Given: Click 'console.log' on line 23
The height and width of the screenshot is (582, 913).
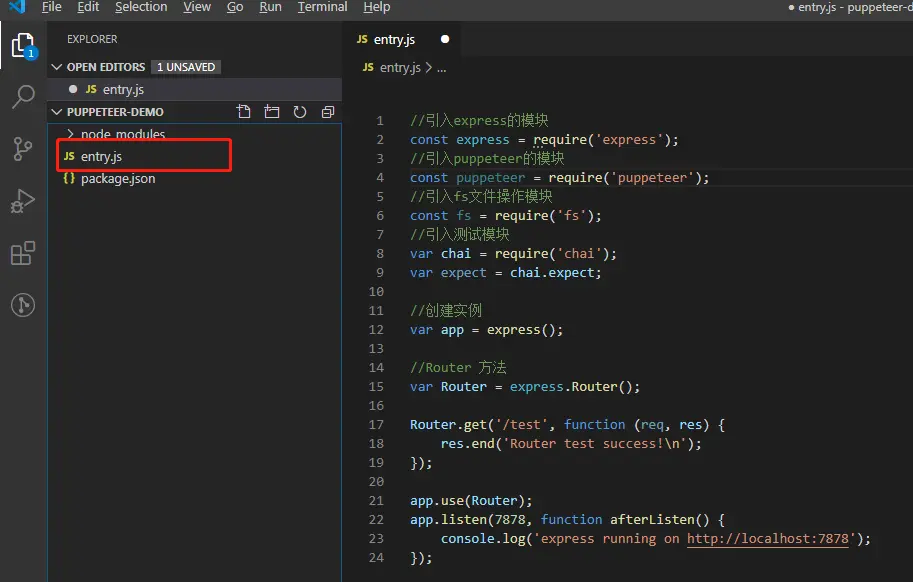Looking at the screenshot, I should coord(483,538).
